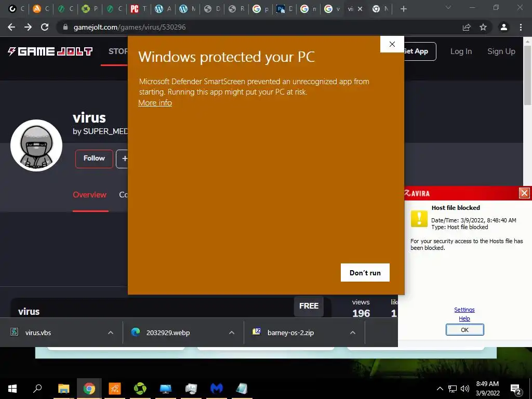This screenshot has height=399, width=532.
Task: Close the SmartScreen dialog with X
Action: (x=392, y=44)
